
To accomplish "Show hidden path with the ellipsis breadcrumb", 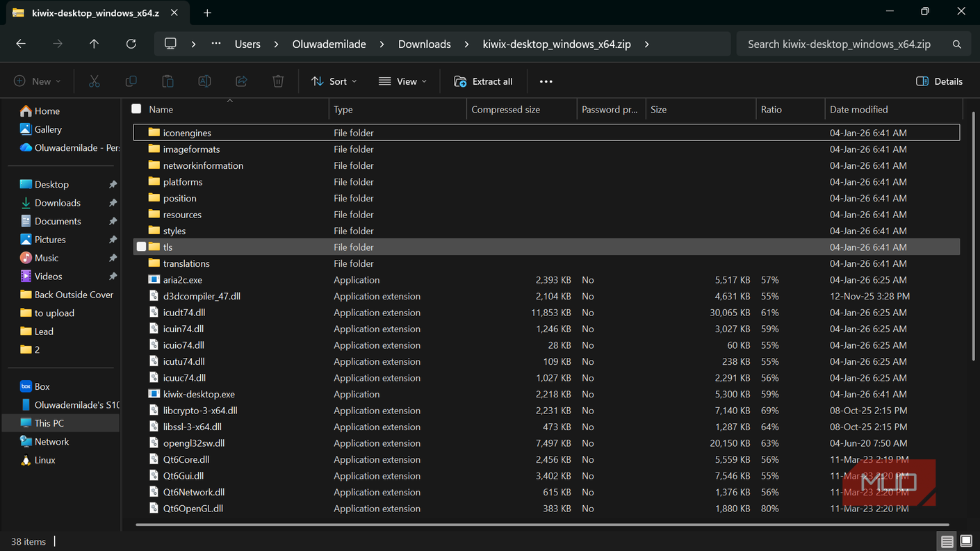I will pos(216,44).
